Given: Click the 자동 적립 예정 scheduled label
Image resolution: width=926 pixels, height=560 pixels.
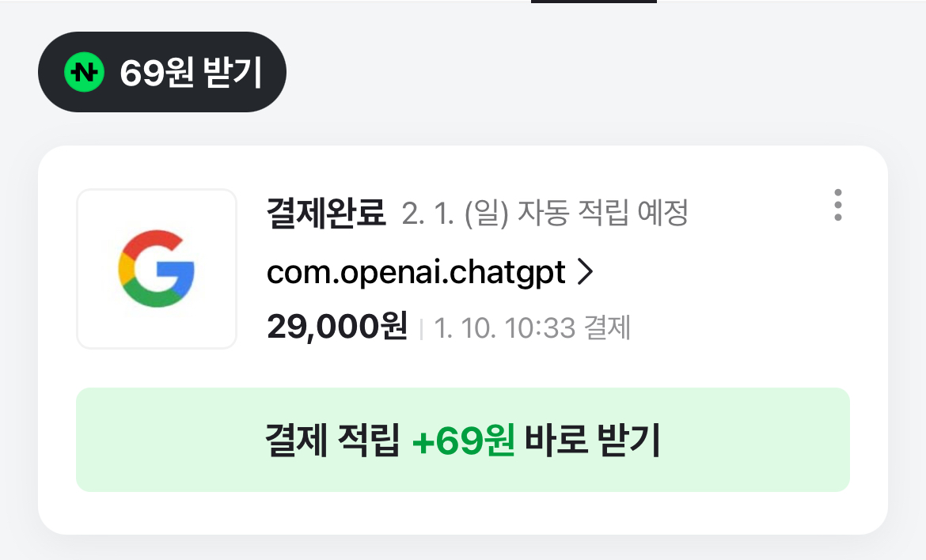Looking at the screenshot, I should point(602,213).
